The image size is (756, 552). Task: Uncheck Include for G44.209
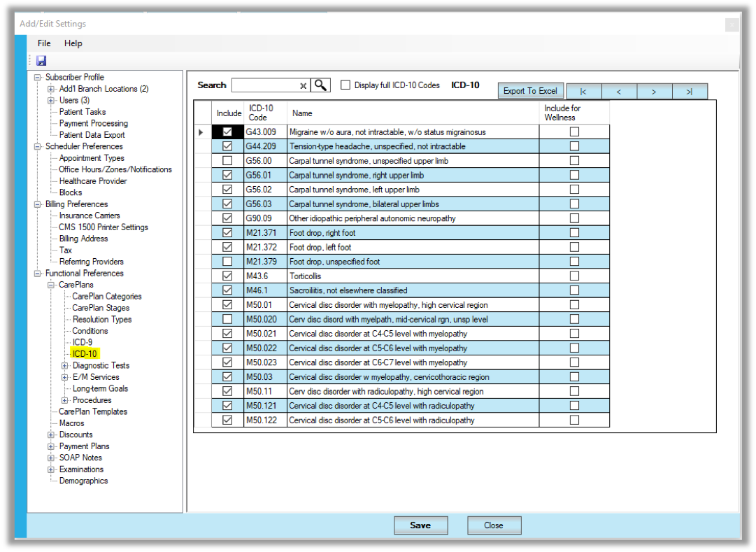click(x=227, y=146)
